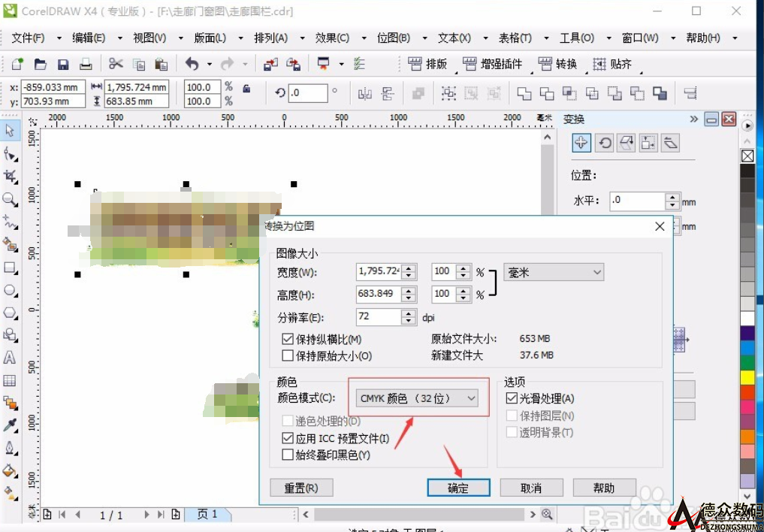Image resolution: width=764 pixels, height=532 pixels.
Task: Switch to the 页 1 page tab
Action: [x=207, y=514]
